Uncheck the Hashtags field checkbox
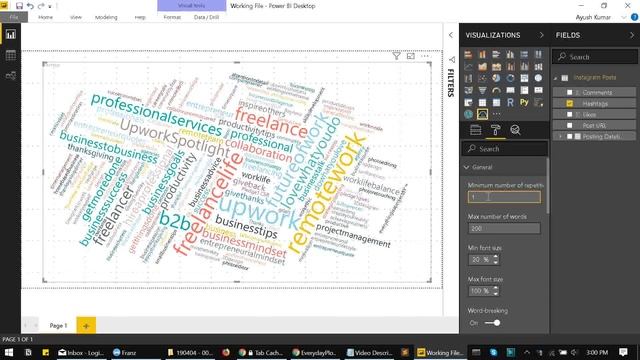 570,104
